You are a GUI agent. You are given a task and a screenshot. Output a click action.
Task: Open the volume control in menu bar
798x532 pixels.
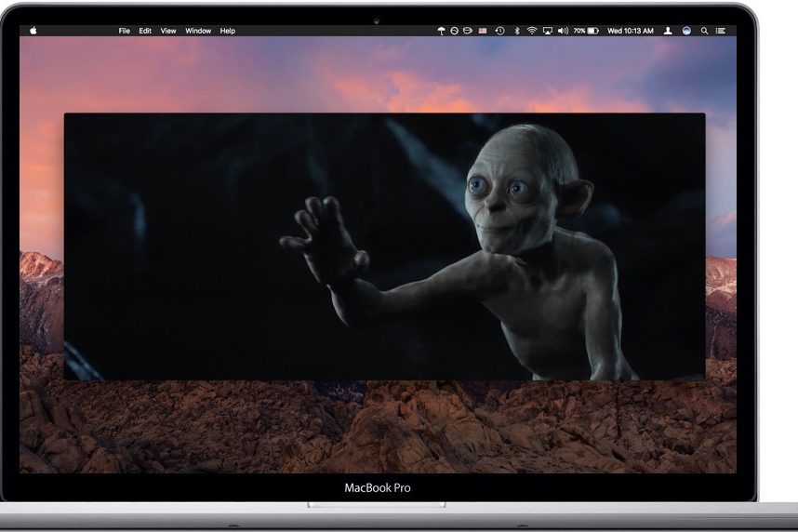point(563,31)
